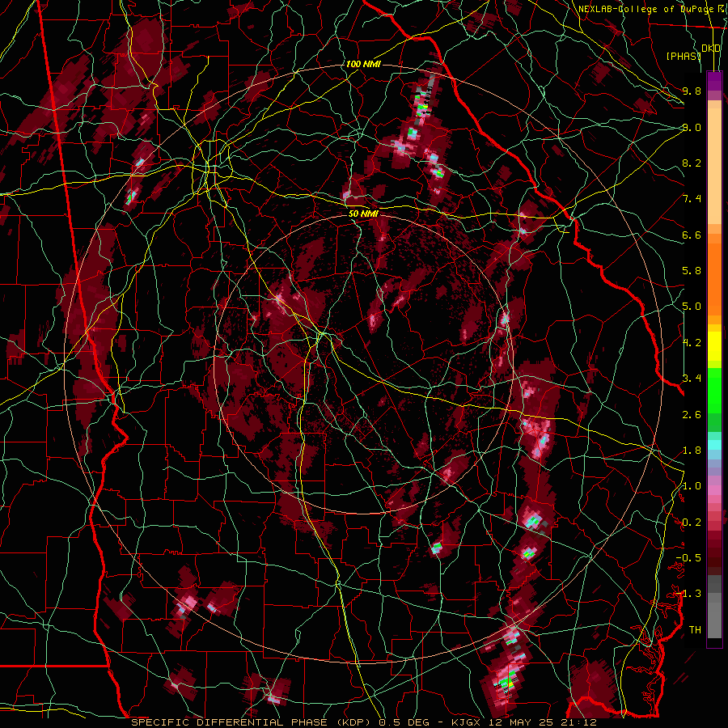The height and width of the screenshot is (728, 728).
Task: Pick the bright green segment of the color bar
Action: click(x=714, y=389)
